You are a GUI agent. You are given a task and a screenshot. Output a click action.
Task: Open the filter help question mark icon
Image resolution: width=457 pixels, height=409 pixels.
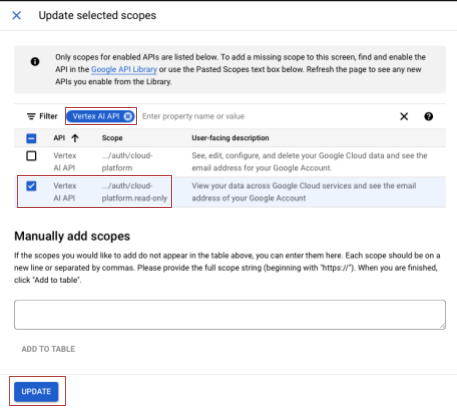429,116
